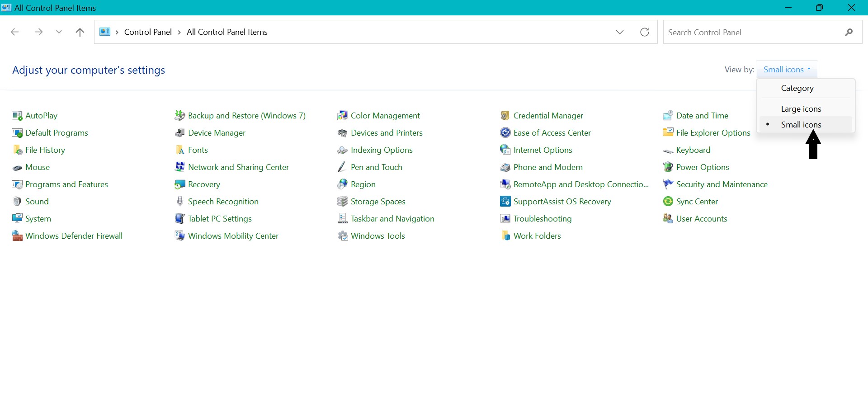Open the Work Folders link

coord(537,236)
